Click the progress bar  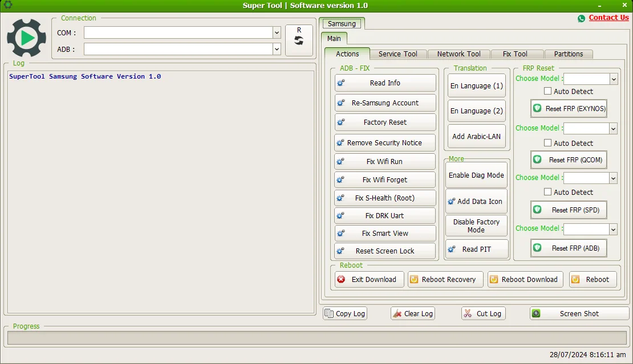[317, 338]
